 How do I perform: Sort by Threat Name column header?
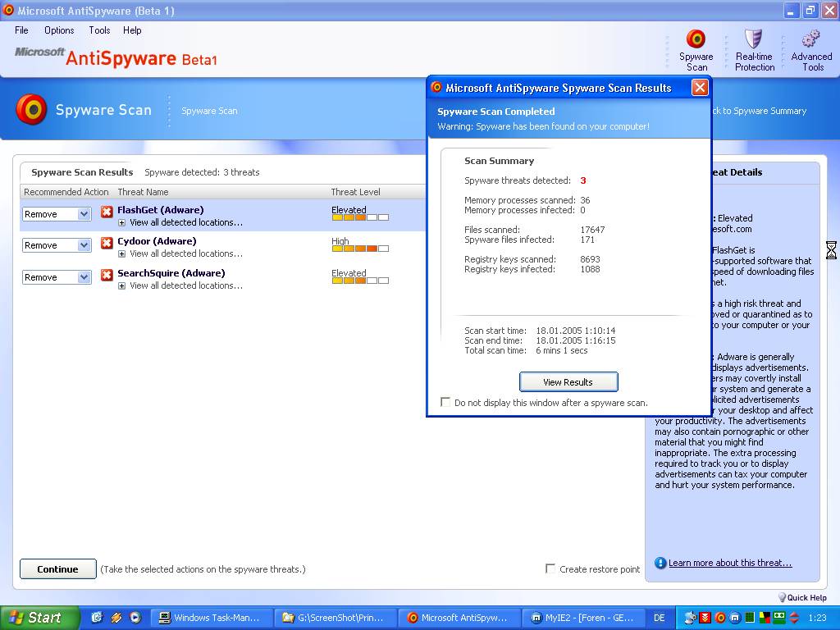click(x=143, y=192)
